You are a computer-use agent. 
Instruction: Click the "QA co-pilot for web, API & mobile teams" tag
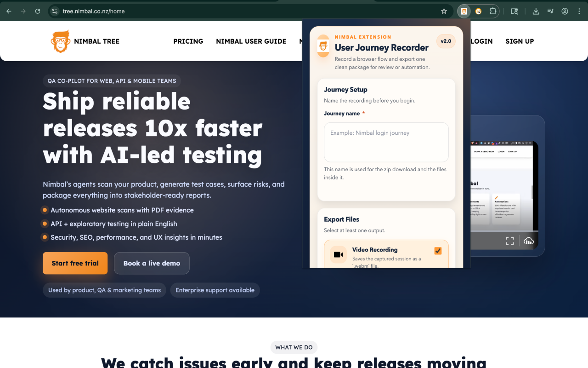click(x=112, y=81)
